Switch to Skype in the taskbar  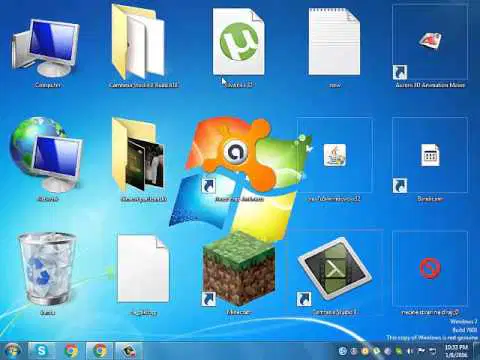(x=42, y=351)
